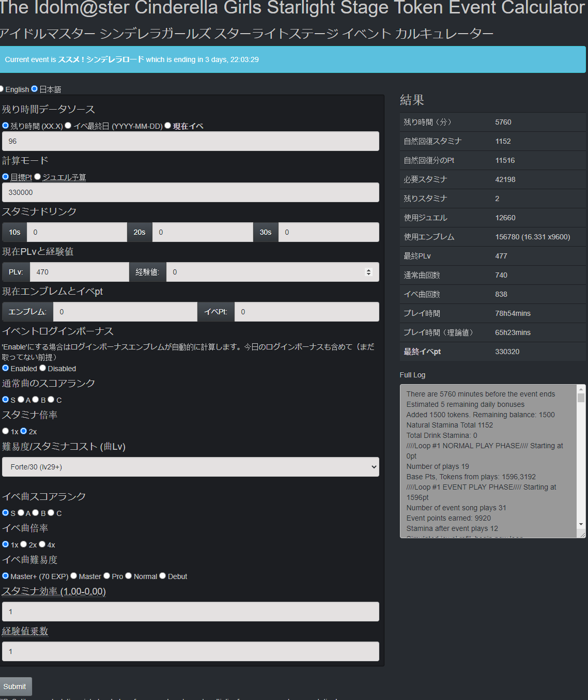Select Normal event difficulty
This screenshot has width=588, height=700.
pyautogui.click(x=129, y=576)
